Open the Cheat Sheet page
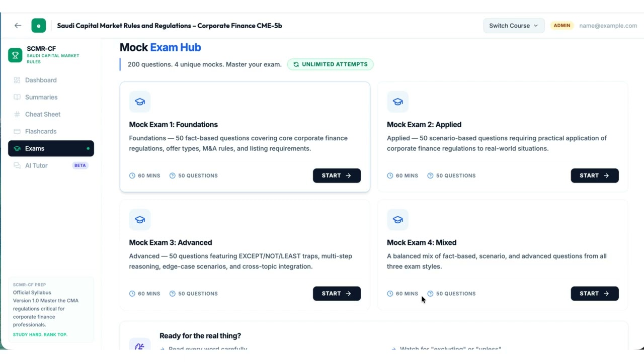 click(x=43, y=114)
